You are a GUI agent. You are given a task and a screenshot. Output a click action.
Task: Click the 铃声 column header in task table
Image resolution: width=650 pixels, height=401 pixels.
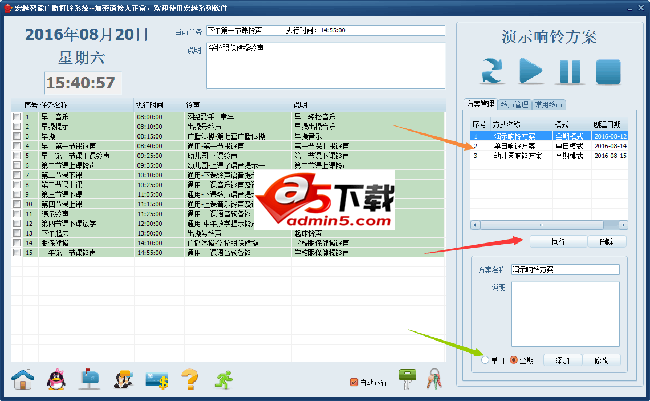pos(238,105)
